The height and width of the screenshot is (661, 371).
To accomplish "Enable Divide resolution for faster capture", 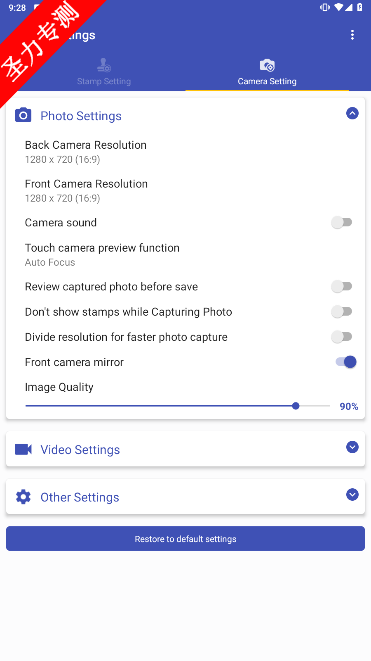I will pyautogui.click(x=341, y=337).
